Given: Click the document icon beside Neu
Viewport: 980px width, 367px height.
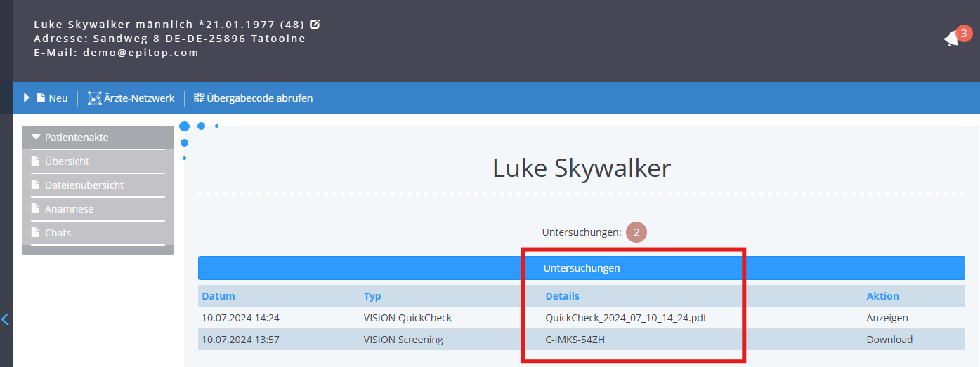Looking at the screenshot, I should 41,98.
